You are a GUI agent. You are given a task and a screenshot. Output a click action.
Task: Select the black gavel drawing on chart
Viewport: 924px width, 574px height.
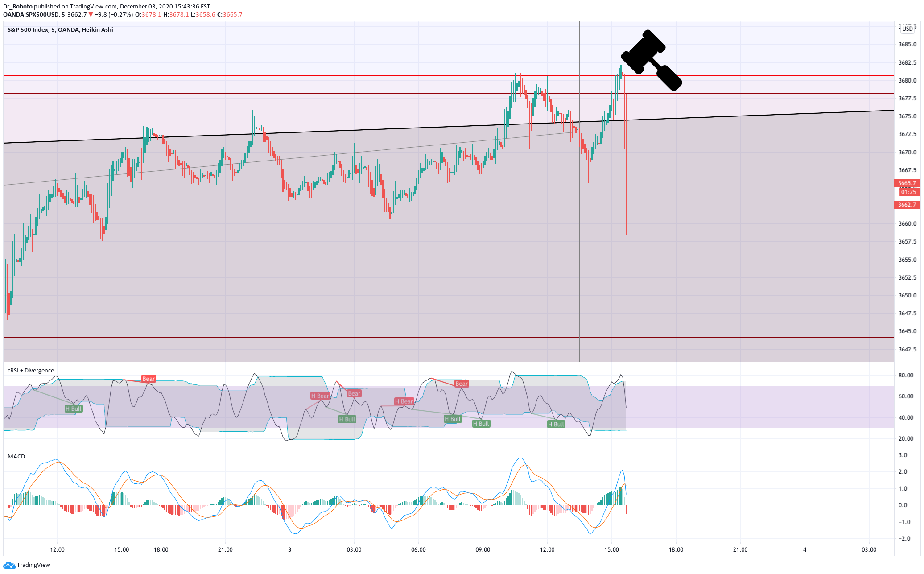point(651,60)
